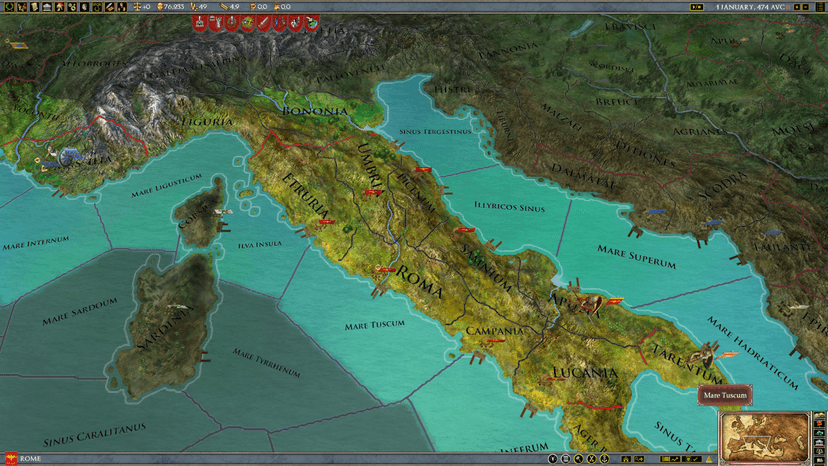The width and height of the screenshot is (828, 466).
Task: Click the round shield icon in bottom bar
Action: pyautogui.click(x=552, y=459)
